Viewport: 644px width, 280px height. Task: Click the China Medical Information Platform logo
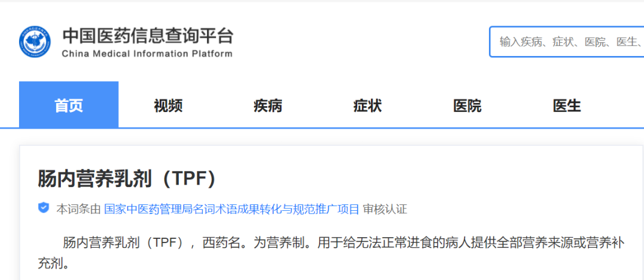point(35,41)
